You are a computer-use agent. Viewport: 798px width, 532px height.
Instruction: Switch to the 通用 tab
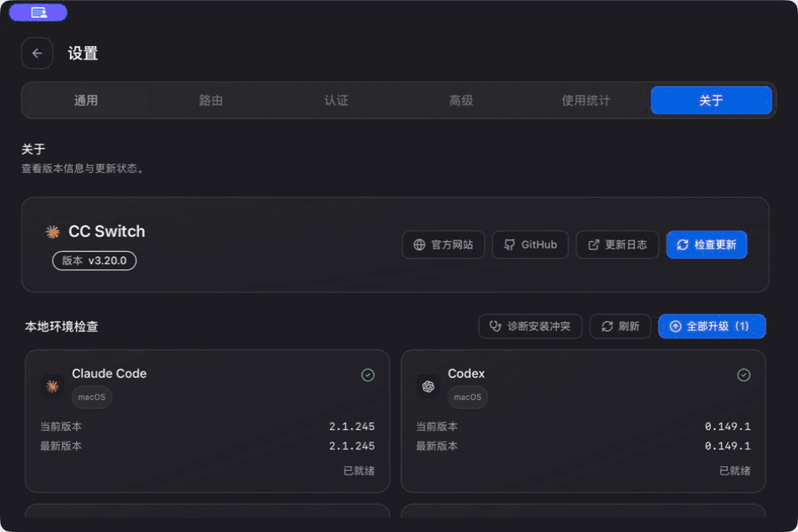point(85,100)
